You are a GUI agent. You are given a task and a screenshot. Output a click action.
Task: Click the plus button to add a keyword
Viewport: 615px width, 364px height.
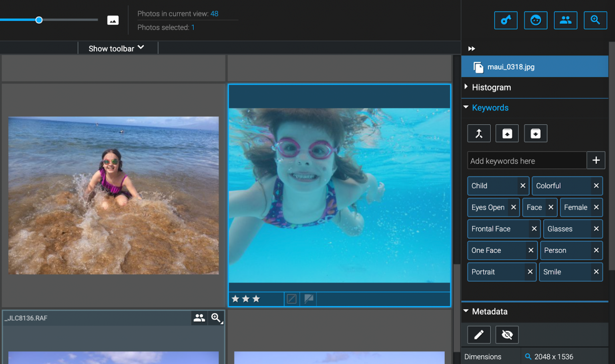(x=596, y=160)
